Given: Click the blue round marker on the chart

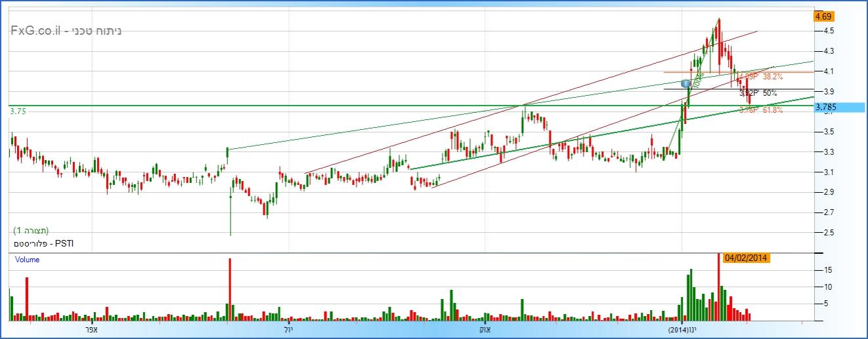Looking at the screenshot, I should (x=686, y=84).
